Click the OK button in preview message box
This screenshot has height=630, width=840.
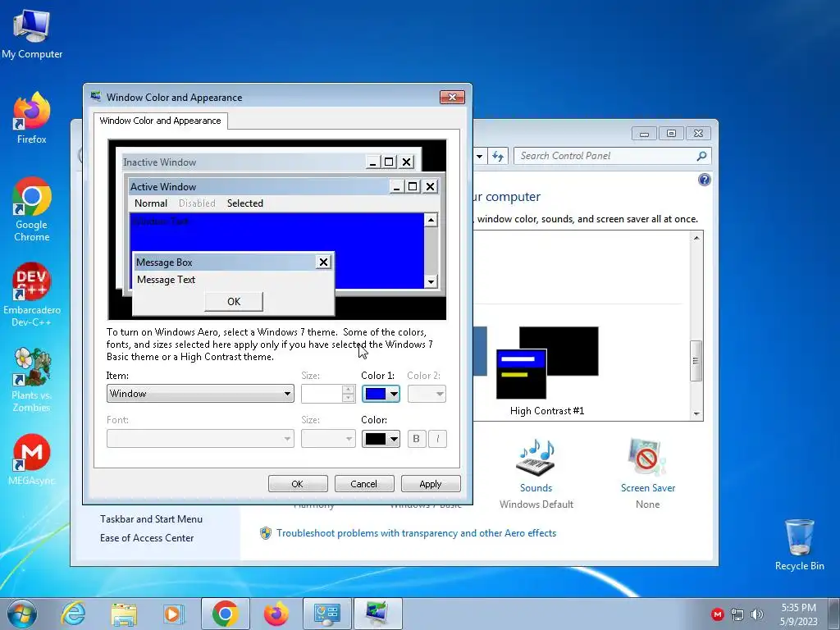[x=234, y=302]
